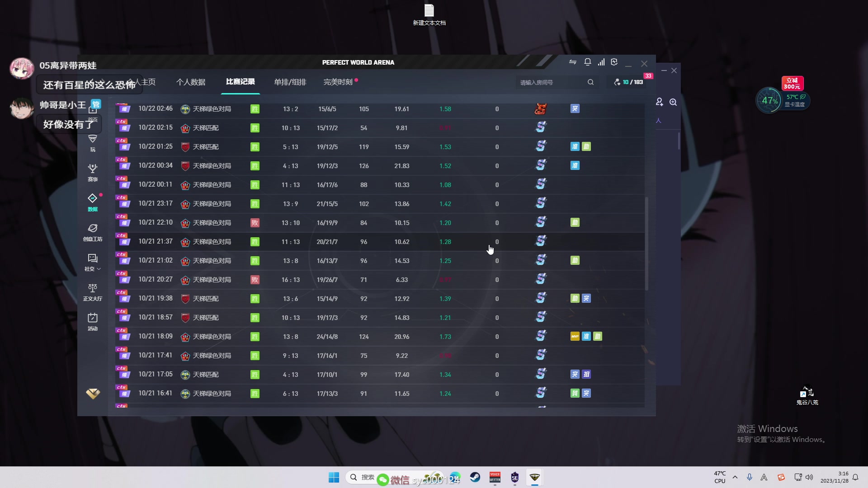Open the 个人数据 tab
Screen dimensions: 868x488
point(191,82)
